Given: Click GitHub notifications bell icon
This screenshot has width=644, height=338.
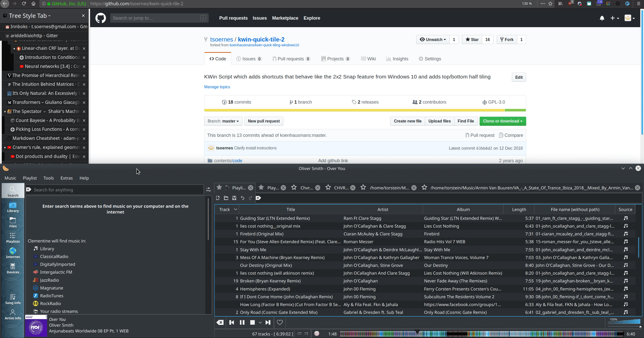Looking at the screenshot, I should [602, 18].
